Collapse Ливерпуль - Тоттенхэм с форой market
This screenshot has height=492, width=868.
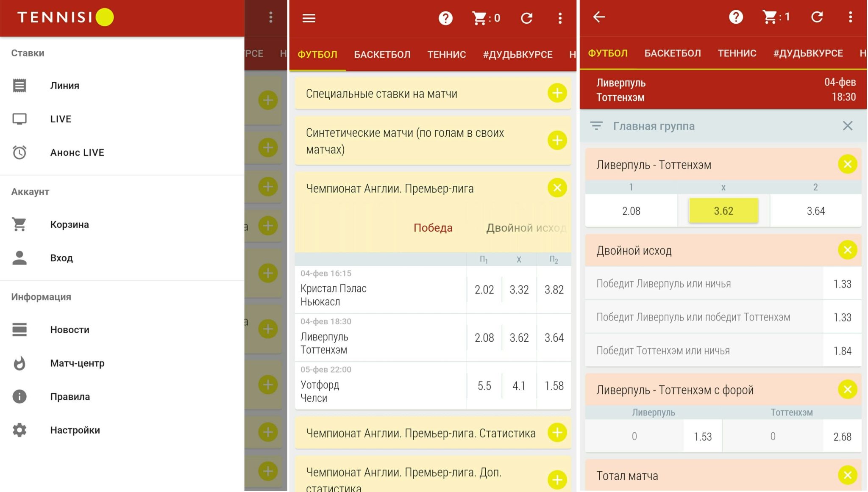[847, 390]
